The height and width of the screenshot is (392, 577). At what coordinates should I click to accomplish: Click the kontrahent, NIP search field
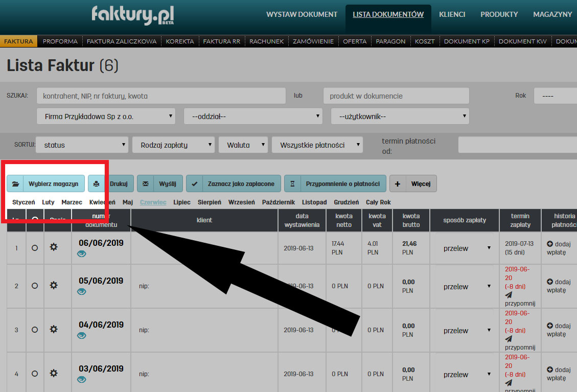click(161, 96)
